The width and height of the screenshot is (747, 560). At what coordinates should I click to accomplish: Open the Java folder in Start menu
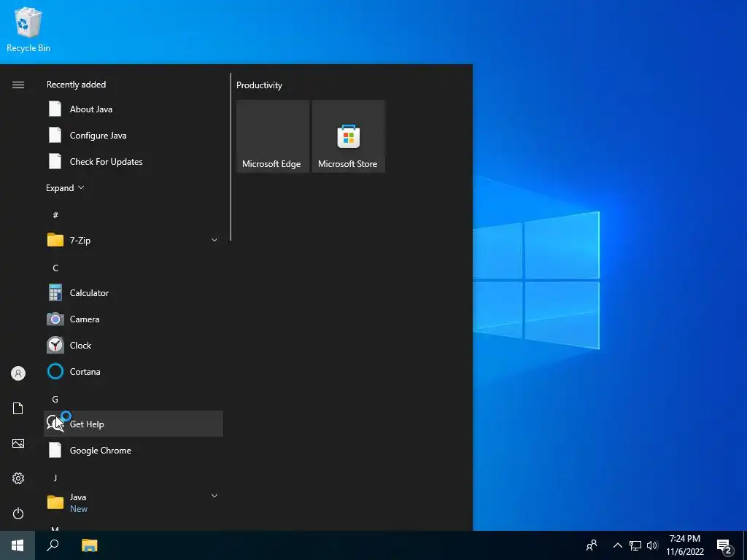[x=133, y=502]
